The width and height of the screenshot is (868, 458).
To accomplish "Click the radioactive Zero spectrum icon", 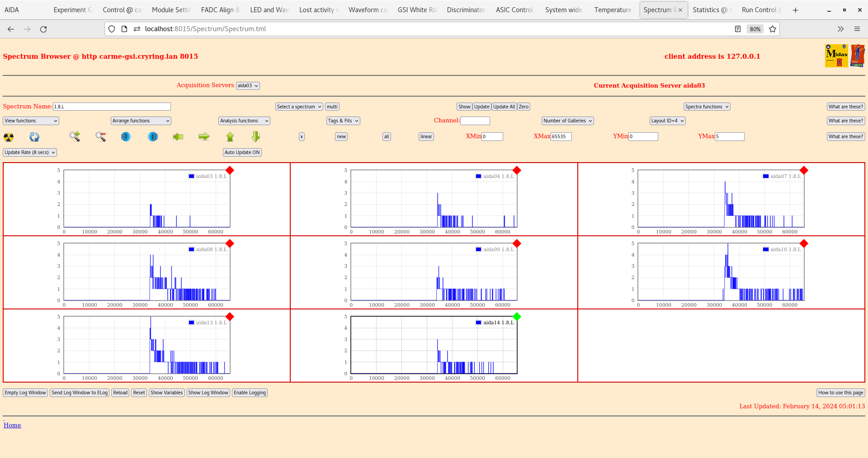I will point(8,136).
